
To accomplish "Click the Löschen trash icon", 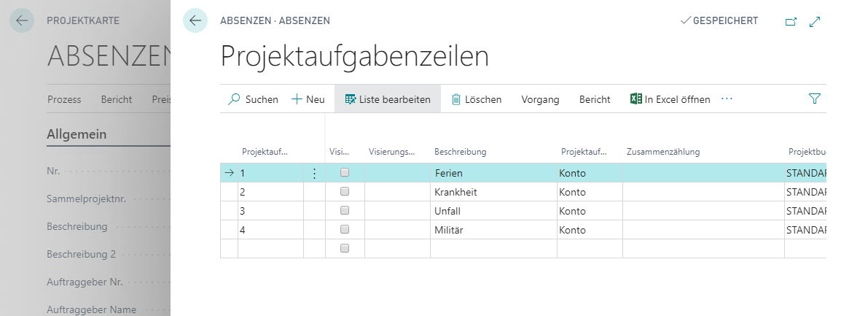I will pos(456,100).
